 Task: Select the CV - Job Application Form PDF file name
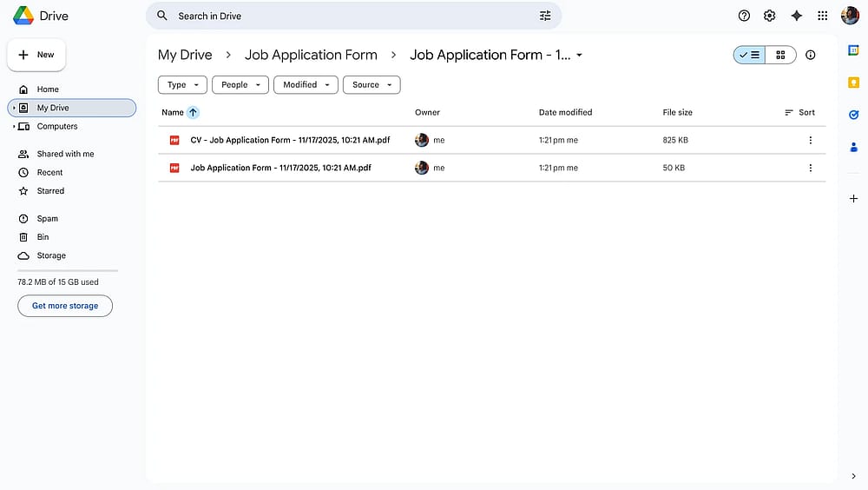click(x=290, y=140)
